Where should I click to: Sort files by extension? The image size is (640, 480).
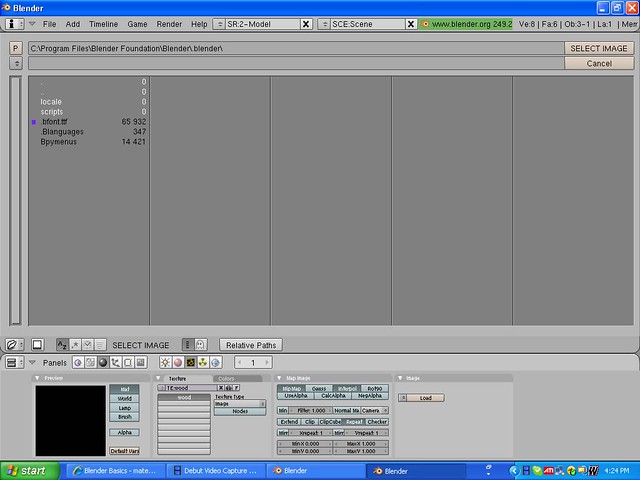coord(75,345)
